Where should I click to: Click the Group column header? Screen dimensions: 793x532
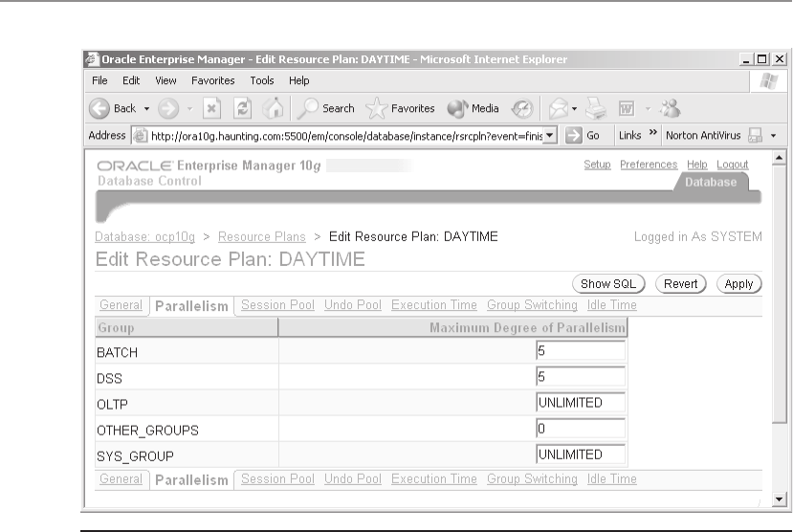click(x=187, y=327)
